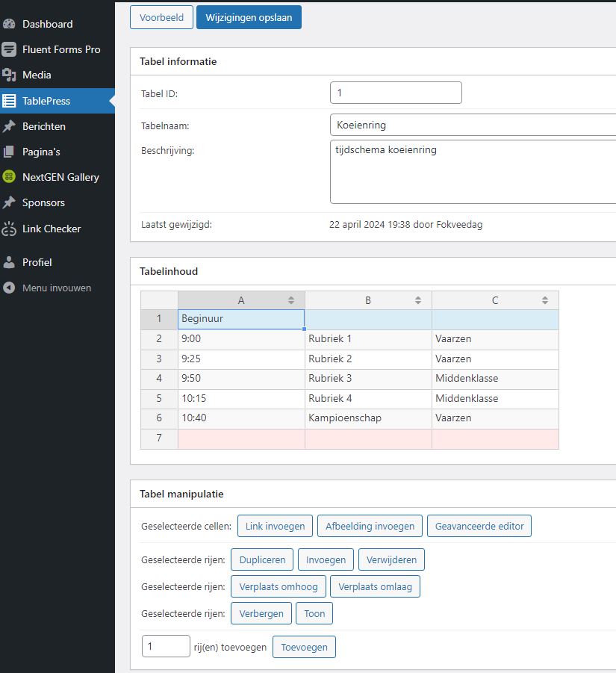Click Link invoegen button
Image resolution: width=616 pixels, height=673 pixels.
(x=275, y=526)
